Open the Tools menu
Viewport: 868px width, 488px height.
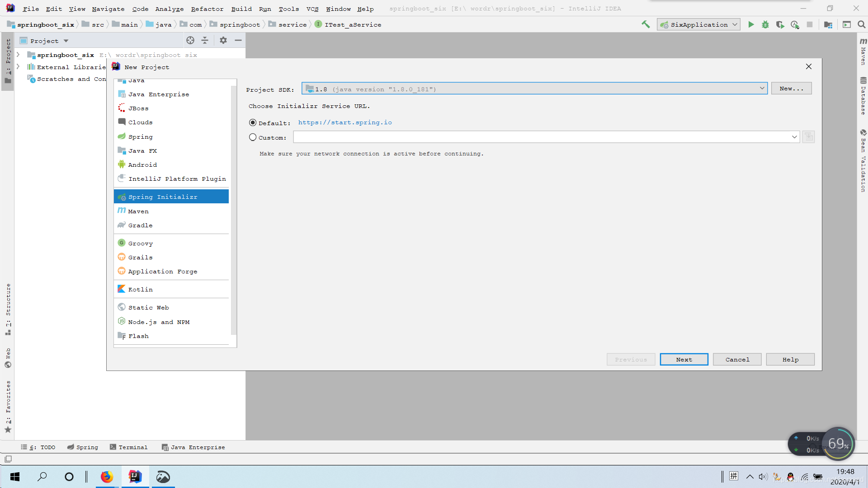coord(288,9)
